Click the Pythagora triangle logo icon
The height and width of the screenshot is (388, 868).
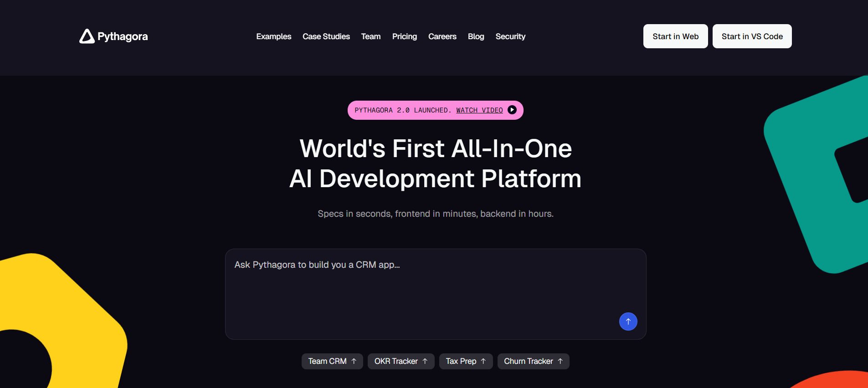pos(87,36)
